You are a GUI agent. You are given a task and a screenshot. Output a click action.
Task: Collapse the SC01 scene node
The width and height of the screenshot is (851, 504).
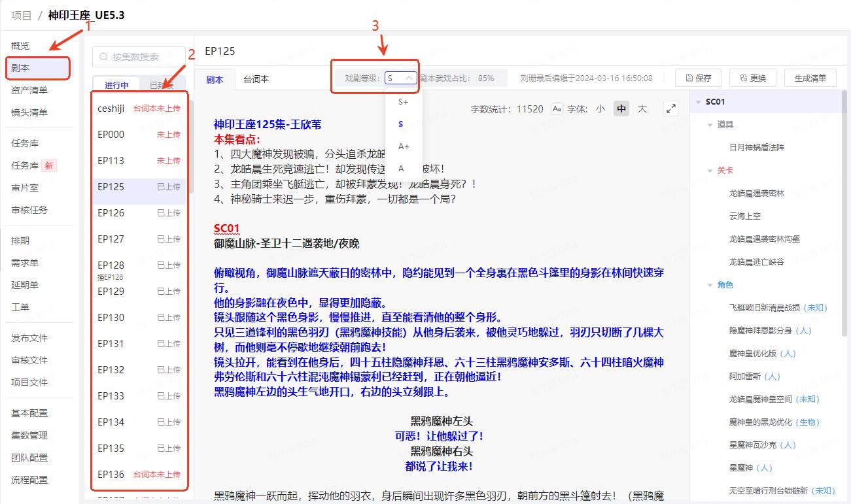(x=700, y=102)
